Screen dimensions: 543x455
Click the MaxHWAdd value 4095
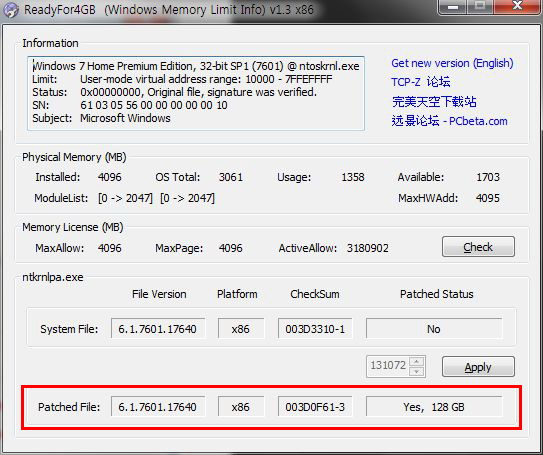(x=488, y=198)
